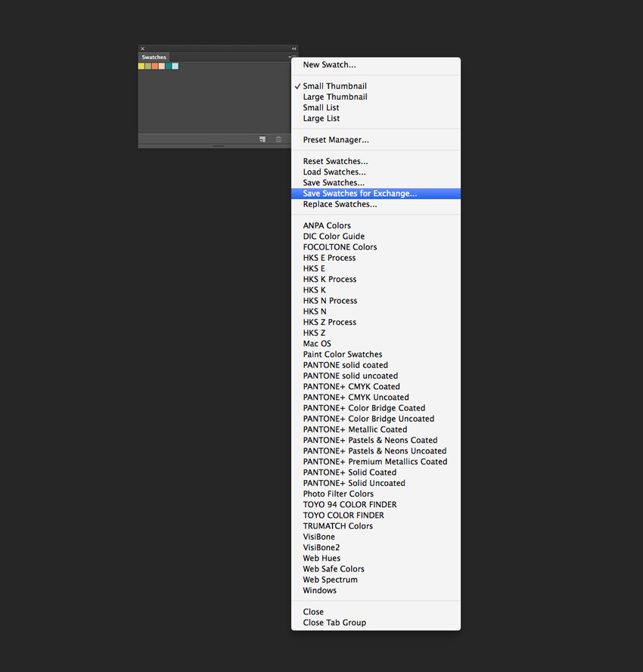
Task: Load HKS E library
Action: (376, 268)
